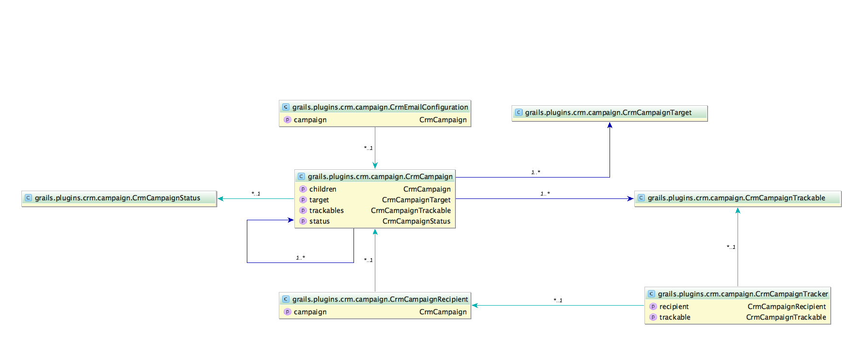
Task: Click 1..* label on CrmCampaign self-loop
Action: (x=301, y=258)
